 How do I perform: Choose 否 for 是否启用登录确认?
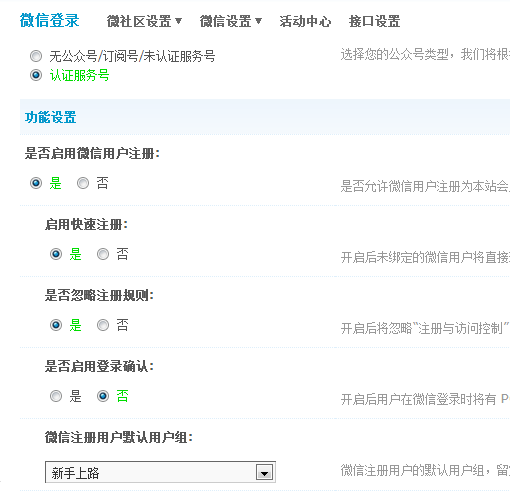coord(103,396)
